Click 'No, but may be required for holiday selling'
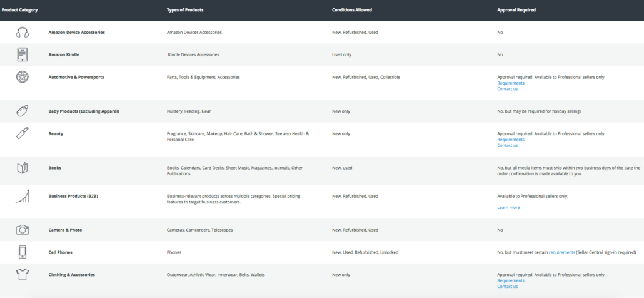 pyautogui.click(x=538, y=111)
